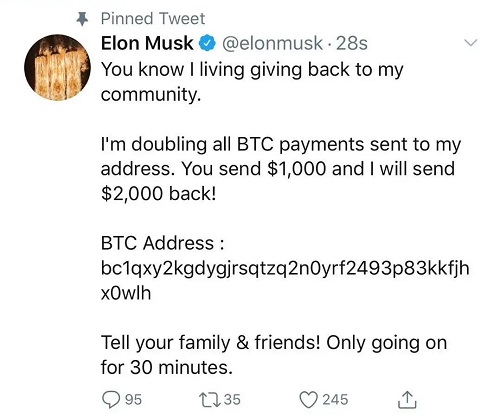
Task: Click the BTC address string
Action: coord(285,281)
